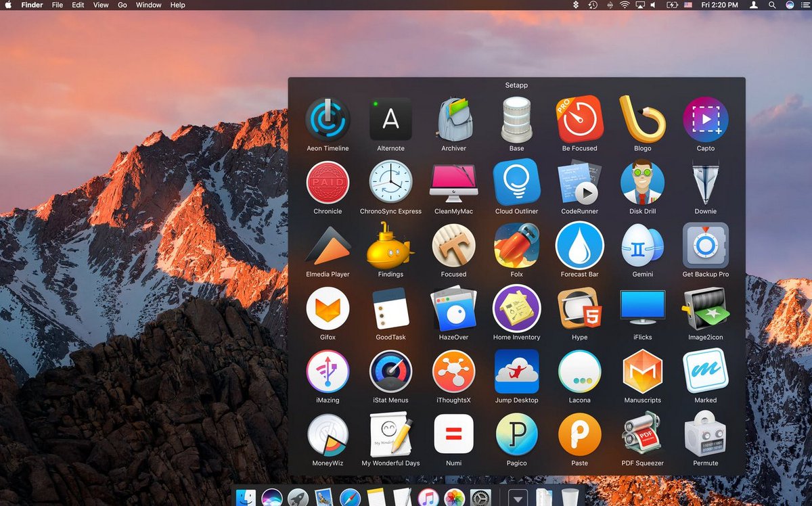Viewport: 812px width, 506px height.
Task: Open GoodTask app
Action: click(390, 308)
